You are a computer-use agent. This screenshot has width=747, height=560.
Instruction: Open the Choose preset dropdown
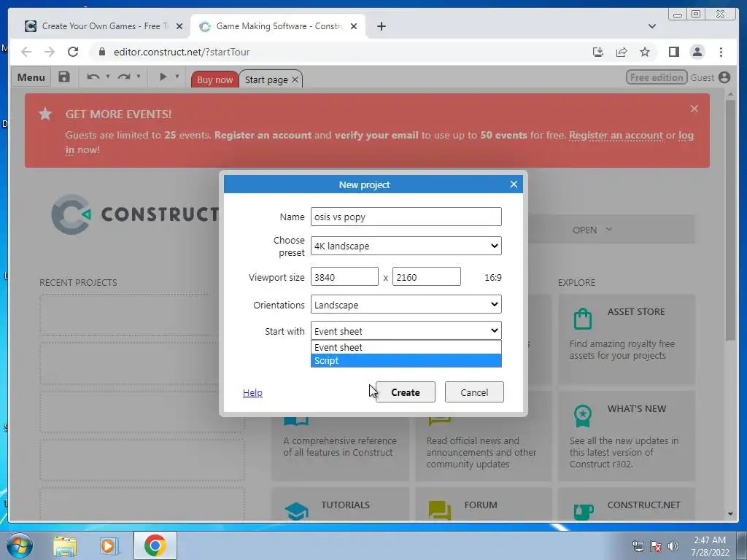tap(406, 246)
